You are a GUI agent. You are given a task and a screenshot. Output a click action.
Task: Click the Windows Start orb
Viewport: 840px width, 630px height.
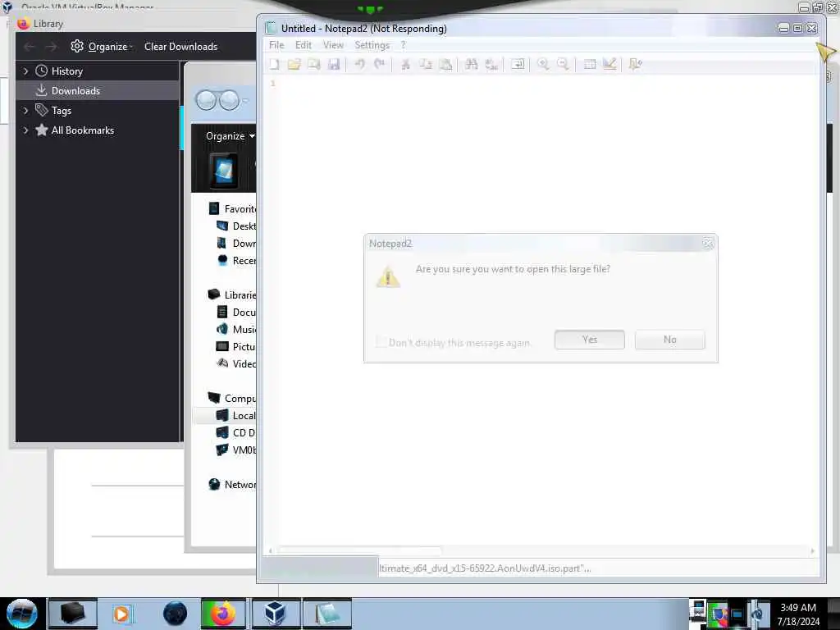(22, 614)
